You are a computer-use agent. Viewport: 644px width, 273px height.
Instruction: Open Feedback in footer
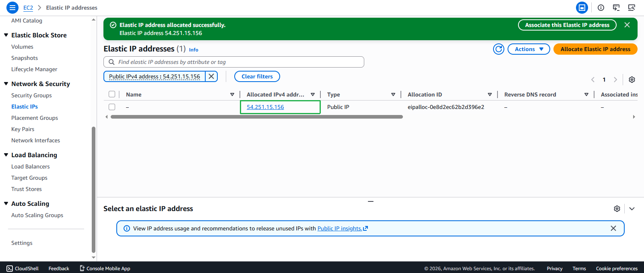tap(59, 269)
